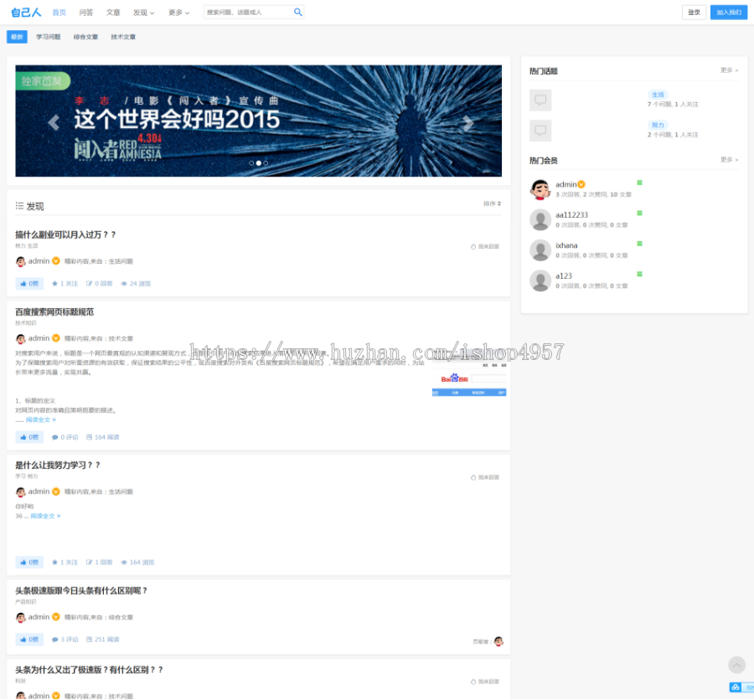Open title 百度搜索网页标题规范
The height and width of the screenshot is (700, 754).
54,312
